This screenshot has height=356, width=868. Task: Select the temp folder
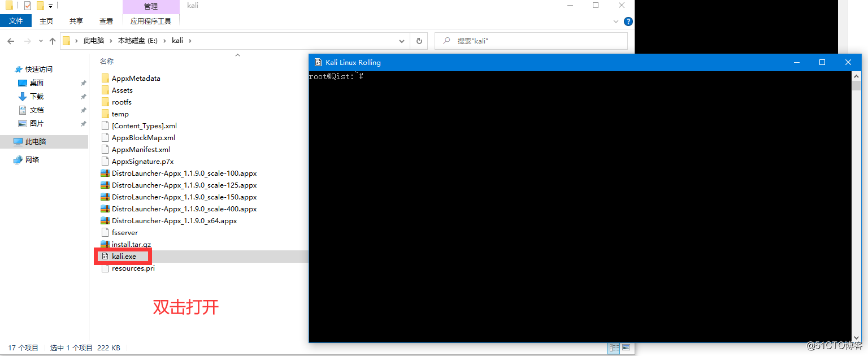click(x=120, y=114)
